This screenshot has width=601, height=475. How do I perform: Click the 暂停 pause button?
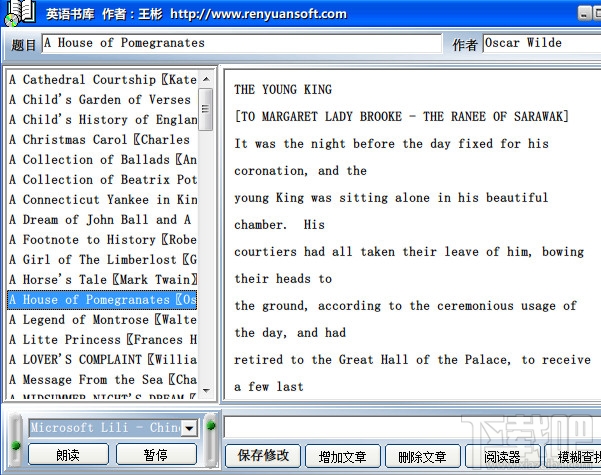tap(156, 455)
